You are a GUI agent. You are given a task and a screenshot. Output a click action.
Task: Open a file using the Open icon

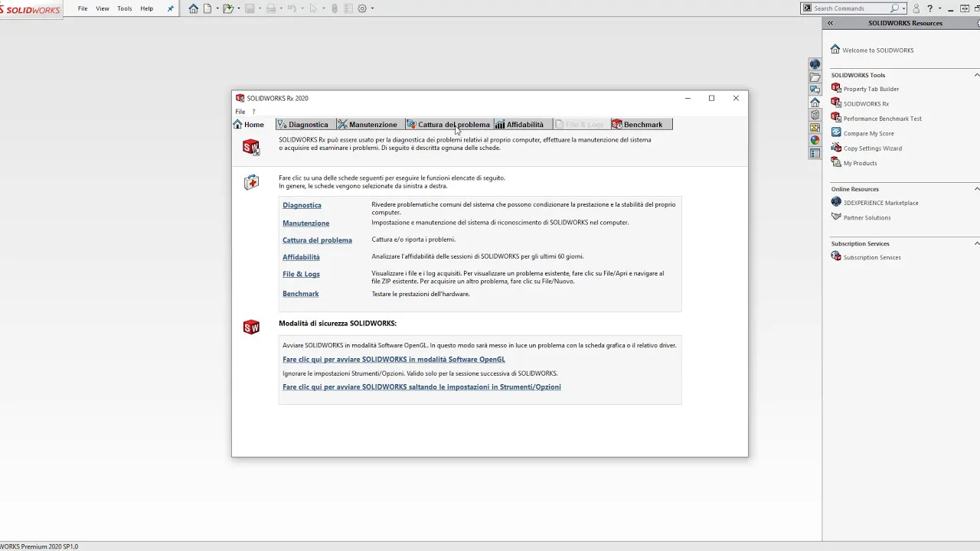click(x=228, y=8)
